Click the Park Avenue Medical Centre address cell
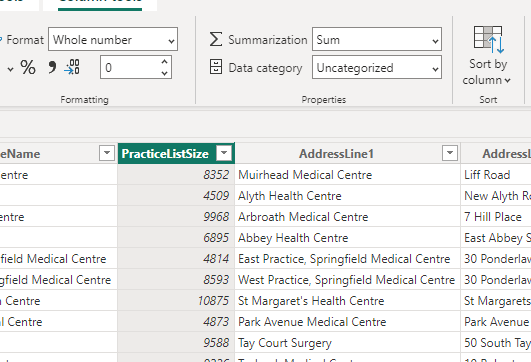Image resolution: width=531 pixels, height=362 pixels. coord(347,322)
